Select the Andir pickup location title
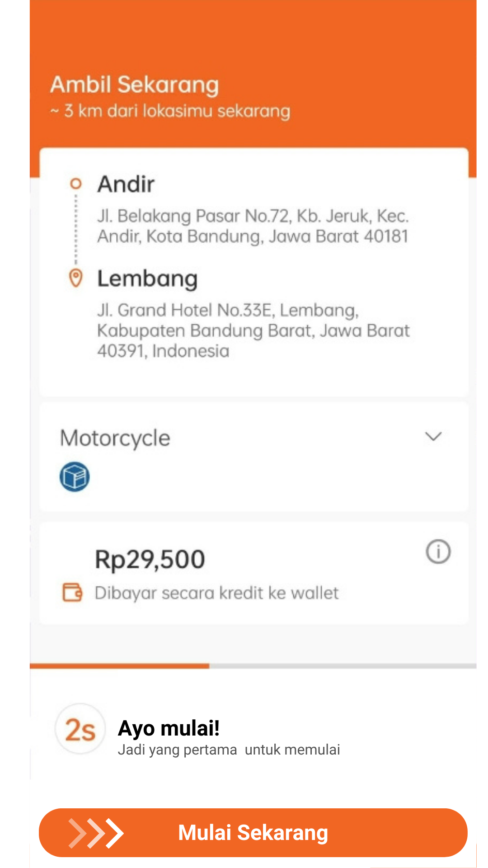This screenshot has width=488, height=868. [x=126, y=184]
